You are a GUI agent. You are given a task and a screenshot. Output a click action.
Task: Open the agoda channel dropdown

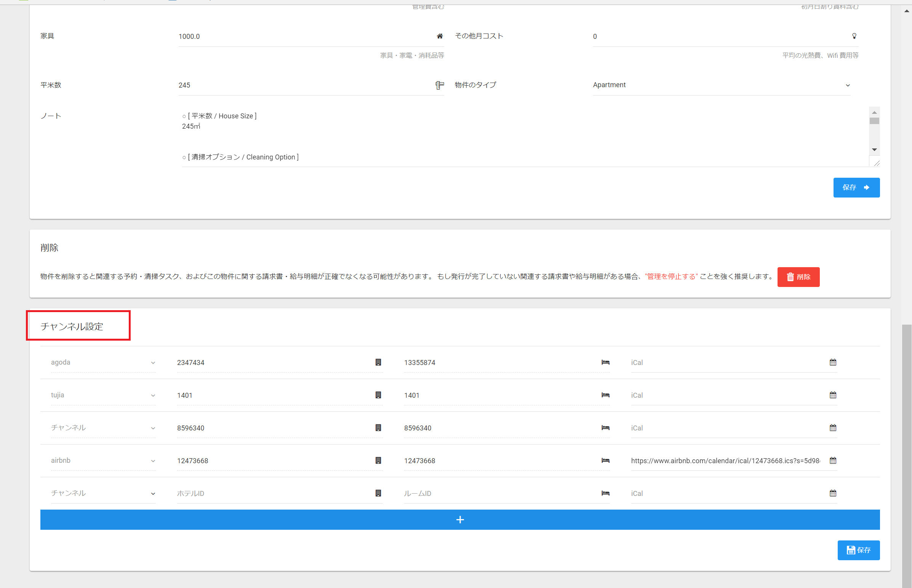[x=103, y=362]
